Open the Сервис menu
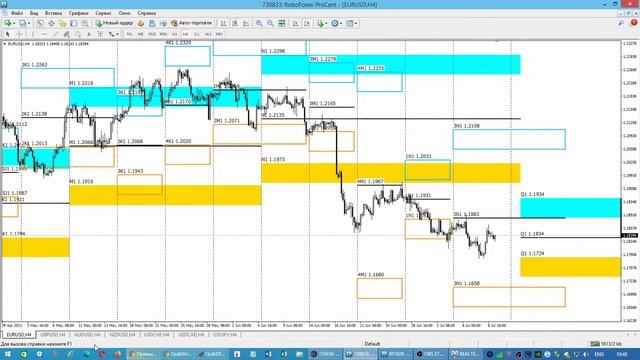The width and height of the screenshot is (640, 360). (103, 13)
